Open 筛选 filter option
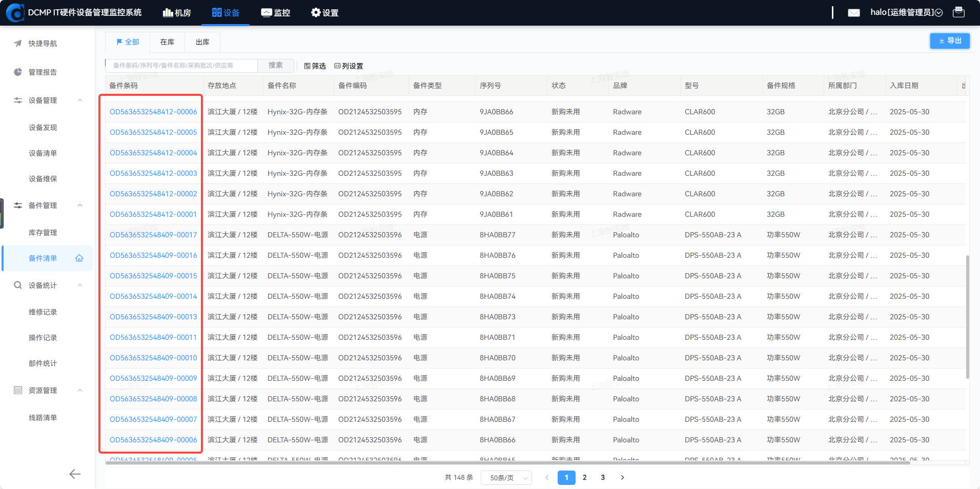 click(315, 66)
